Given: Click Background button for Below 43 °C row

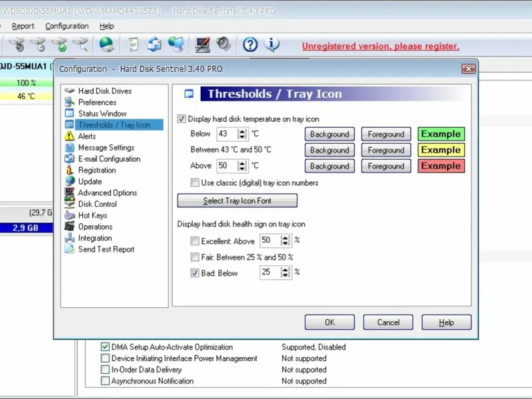Looking at the screenshot, I should pyautogui.click(x=329, y=134).
